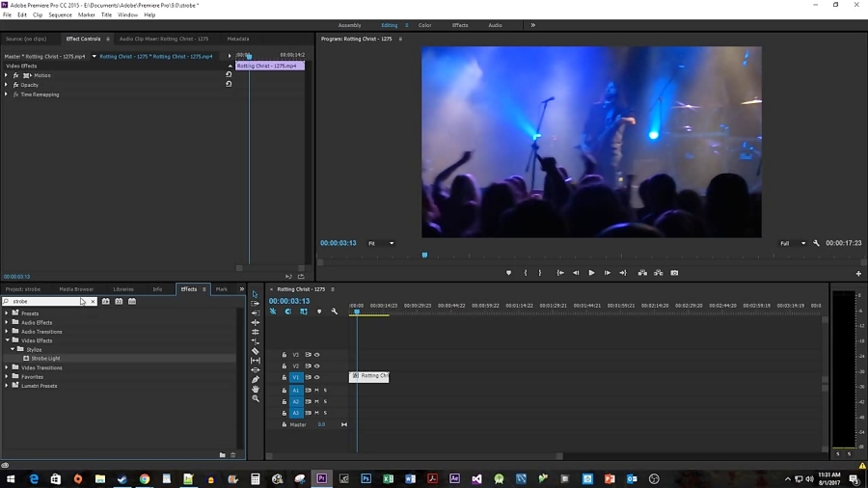
Task: Open the Fit zoom level dropdown
Action: (x=381, y=243)
